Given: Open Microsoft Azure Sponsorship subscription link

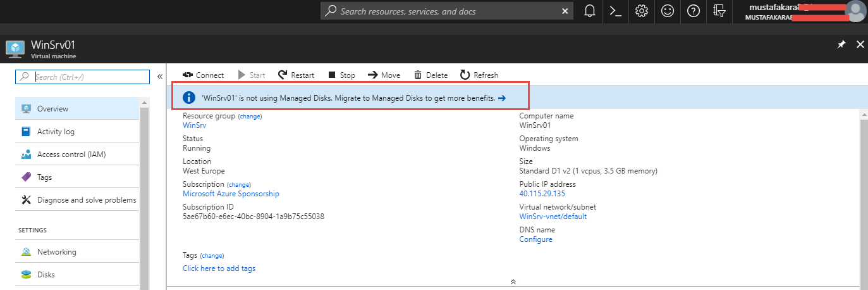Looking at the screenshot, I should tap(231, 194).
